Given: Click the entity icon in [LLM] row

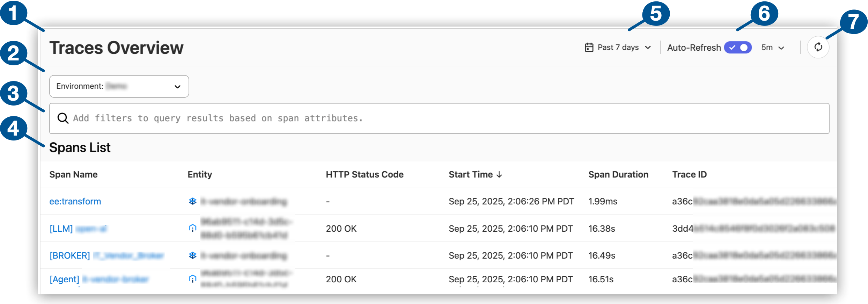Looking at the screenshot, I should [192, 229].
